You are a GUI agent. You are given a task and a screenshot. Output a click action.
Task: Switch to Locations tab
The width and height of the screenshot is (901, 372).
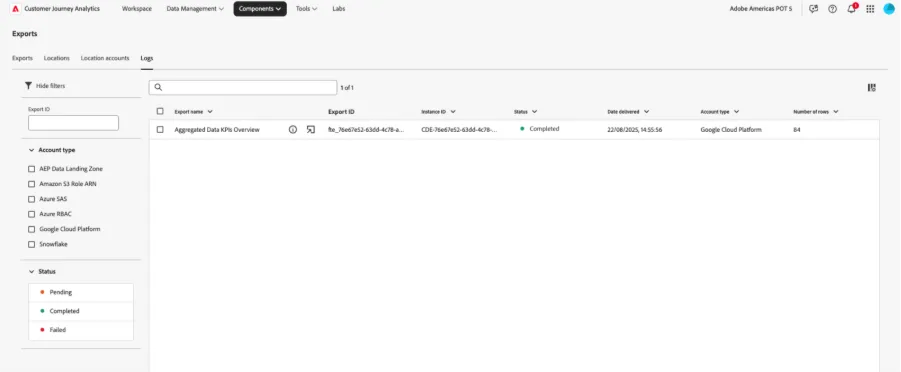point(56,58)
